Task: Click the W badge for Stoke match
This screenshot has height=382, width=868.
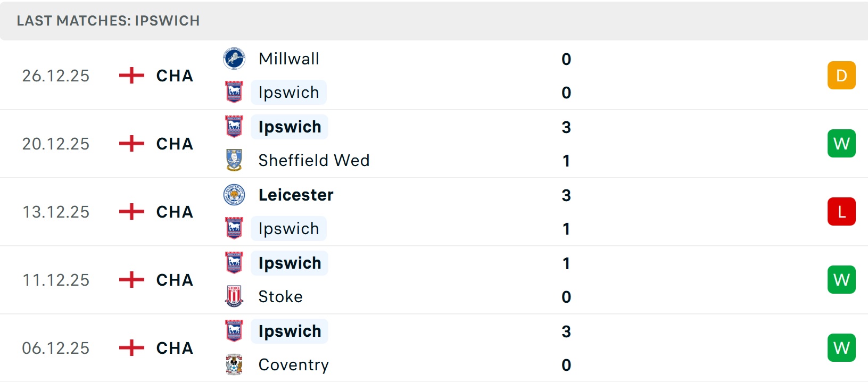Action: point(841,280)
